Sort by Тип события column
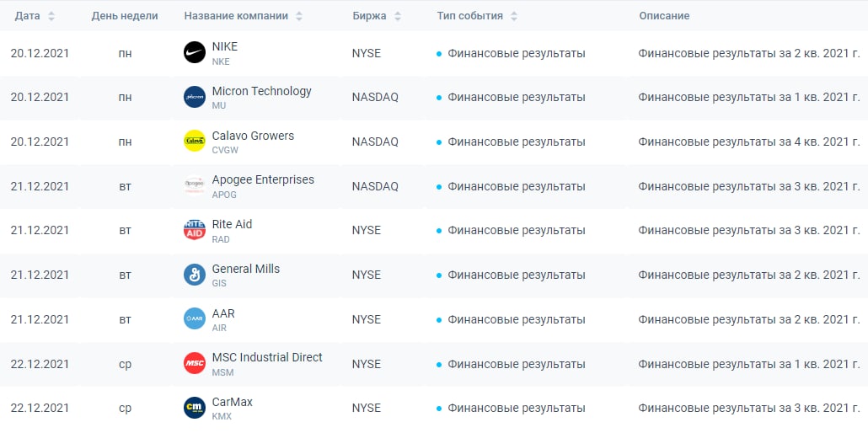 pos(514,16)
